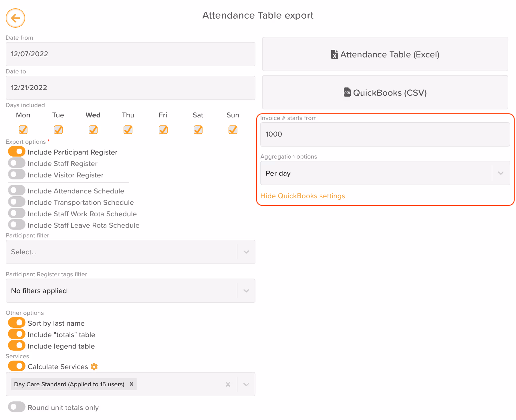Disable Calculate Services toggle

pos(17,366)
